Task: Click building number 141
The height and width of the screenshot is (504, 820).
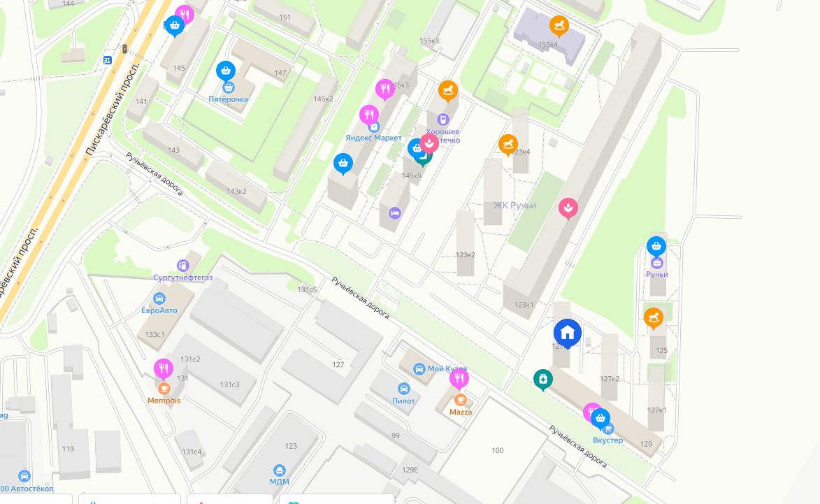Action: click(141, 102)
